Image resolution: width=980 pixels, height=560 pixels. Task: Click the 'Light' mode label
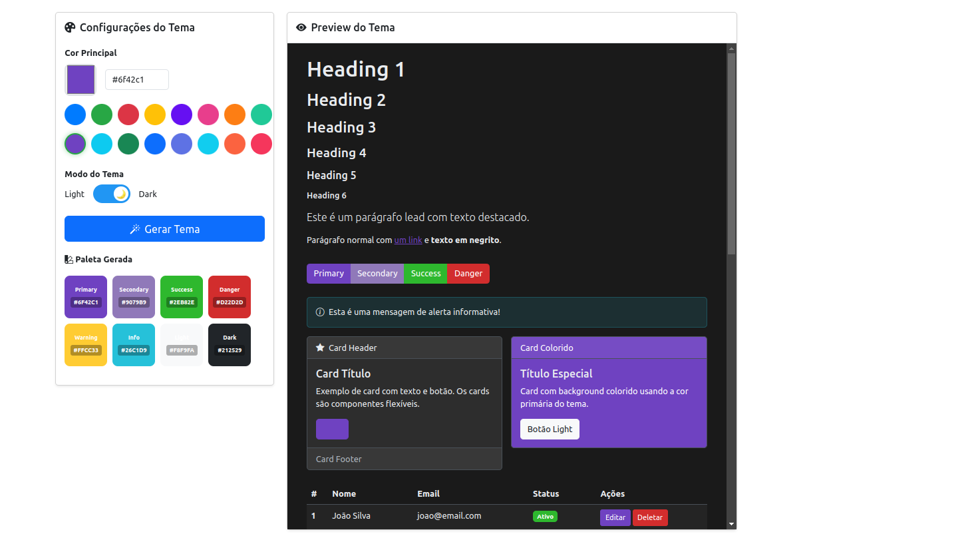75,194
